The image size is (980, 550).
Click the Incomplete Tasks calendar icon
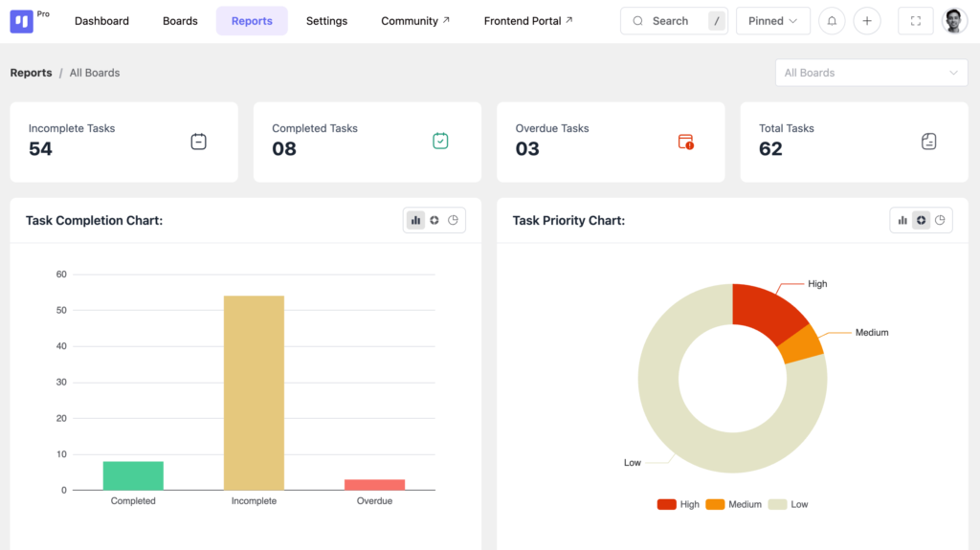coord(199,142)
